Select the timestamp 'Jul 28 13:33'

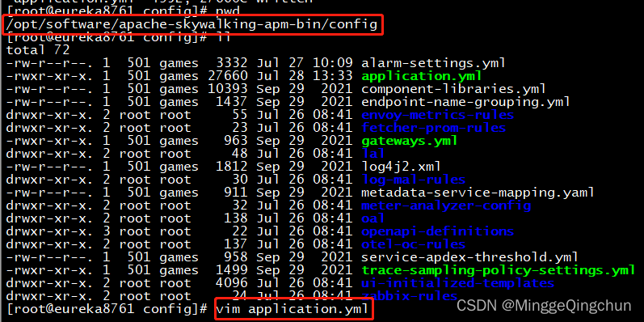[x=305, y=77]
